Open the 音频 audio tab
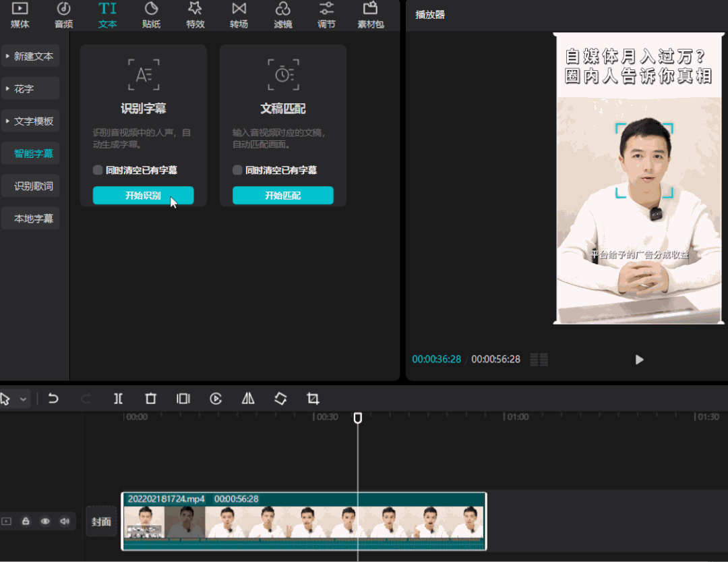 (x=63, y=16)
